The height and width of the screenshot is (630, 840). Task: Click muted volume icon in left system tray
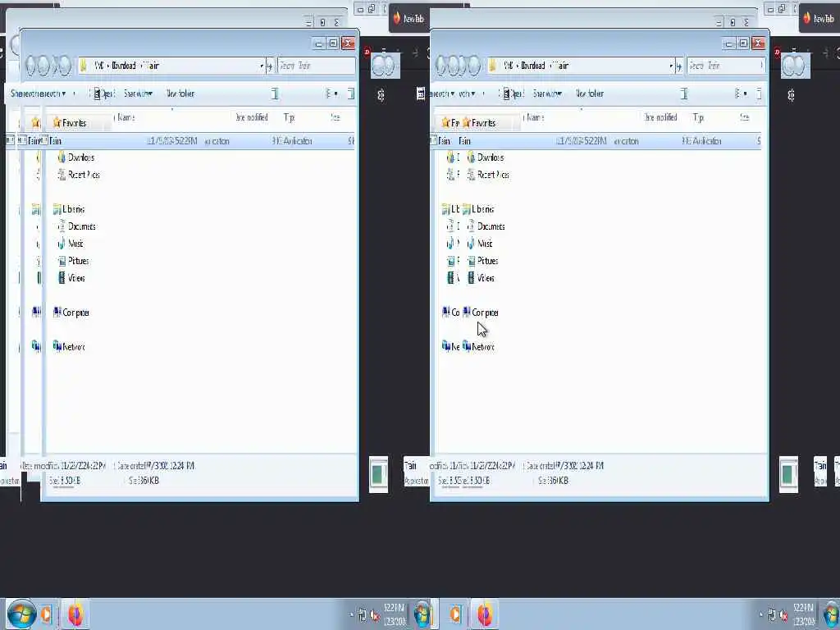click(374, 616)
